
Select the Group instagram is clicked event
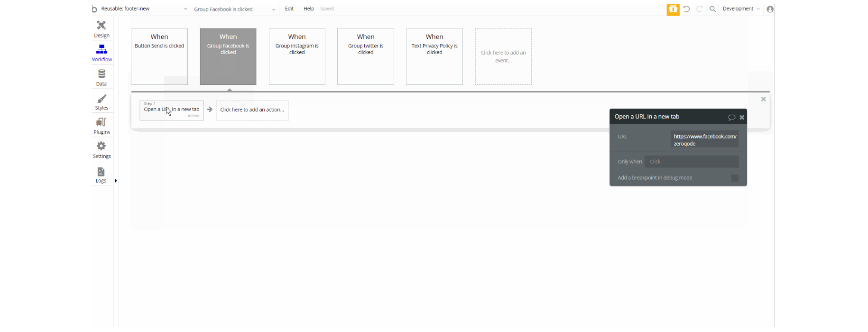(297, 56)
